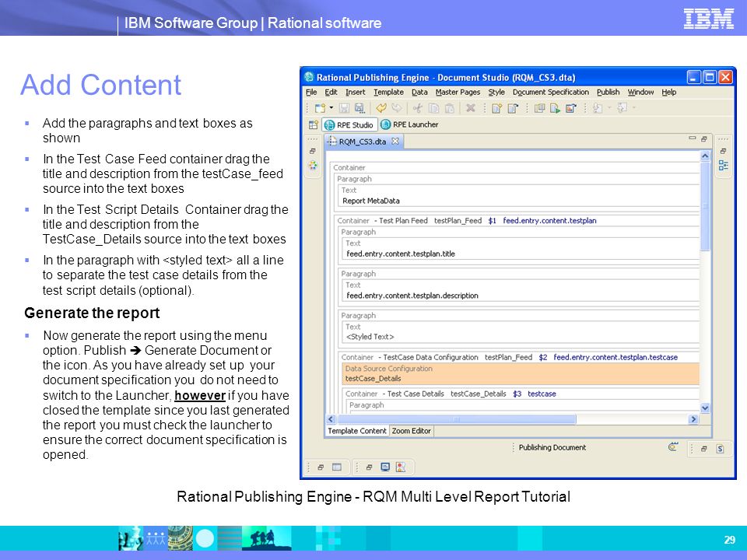This screenshot has height=560, width=747.
Task: Open the Help menu
Action: [x=669, y=93]
